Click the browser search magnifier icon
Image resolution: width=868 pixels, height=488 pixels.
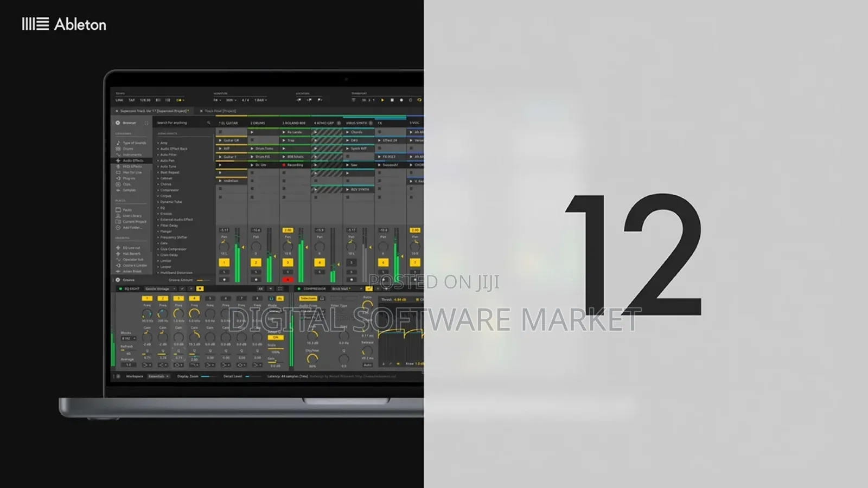click(x=209, y=123)
